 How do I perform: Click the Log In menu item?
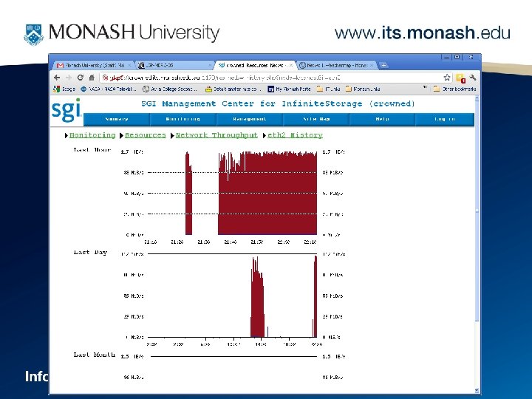(x=445, y=120)
